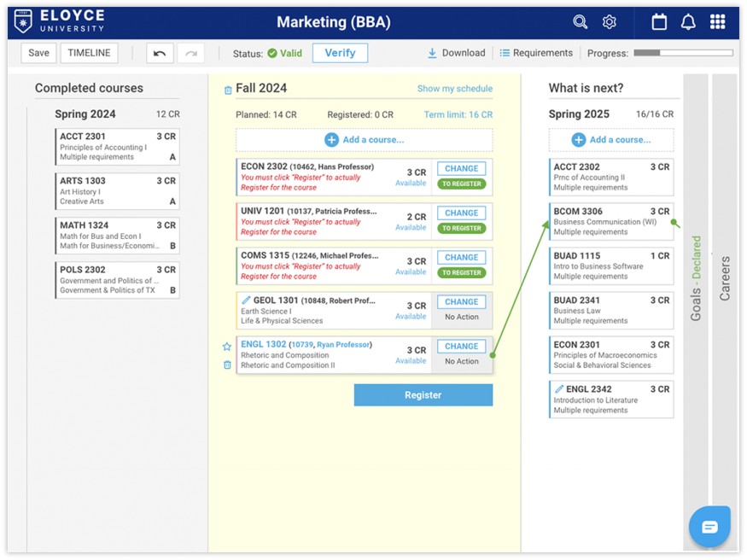
Task: Favorite ENGL 1302 with the star icon
Action: 227,347
